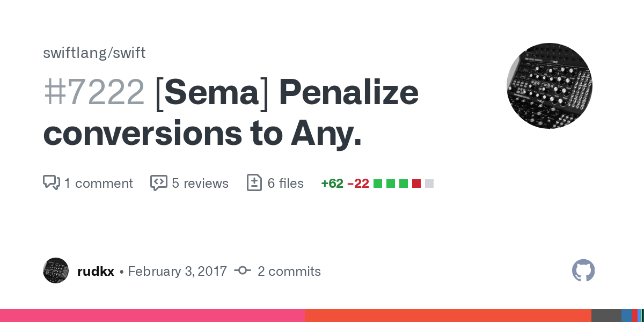View the 5 reviews count
Screen dimensions: 644x322
point(200,184)
